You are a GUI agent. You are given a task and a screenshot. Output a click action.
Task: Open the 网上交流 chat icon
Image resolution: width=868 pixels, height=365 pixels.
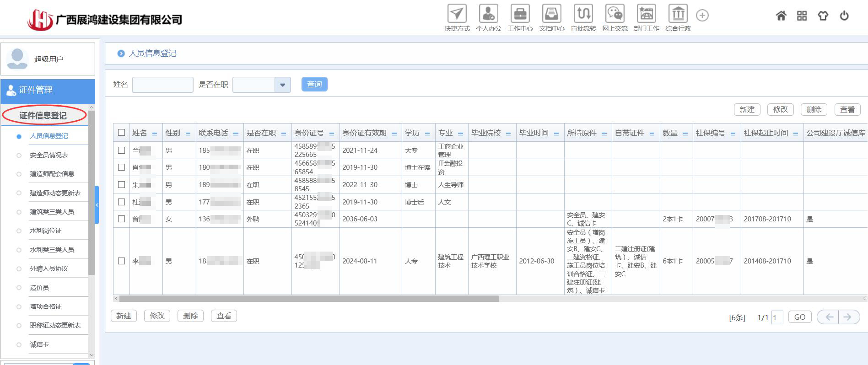(615, 14)
